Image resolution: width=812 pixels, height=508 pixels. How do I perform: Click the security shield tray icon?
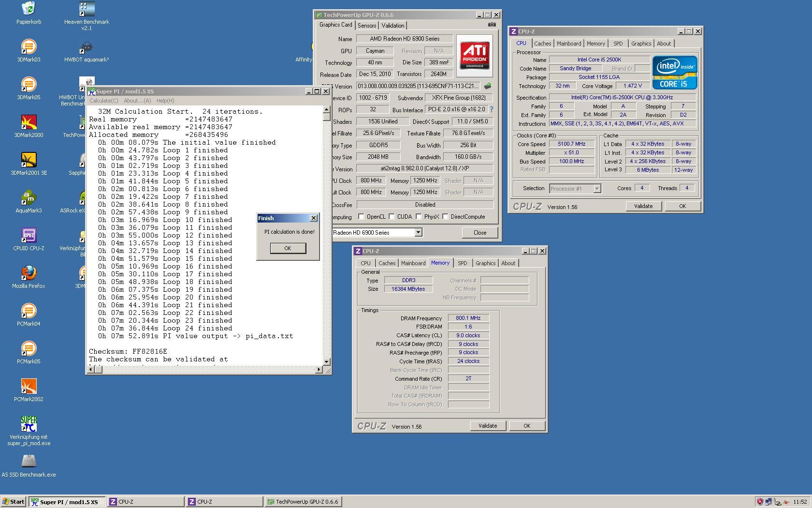760,502
